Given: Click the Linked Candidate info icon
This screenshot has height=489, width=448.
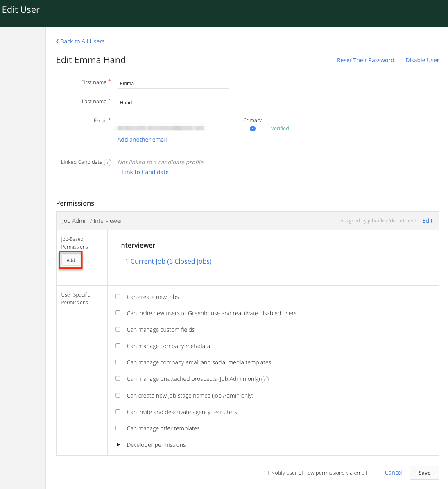Looking at the screenshot, I should pyautogui.click(x=107, y=163).
